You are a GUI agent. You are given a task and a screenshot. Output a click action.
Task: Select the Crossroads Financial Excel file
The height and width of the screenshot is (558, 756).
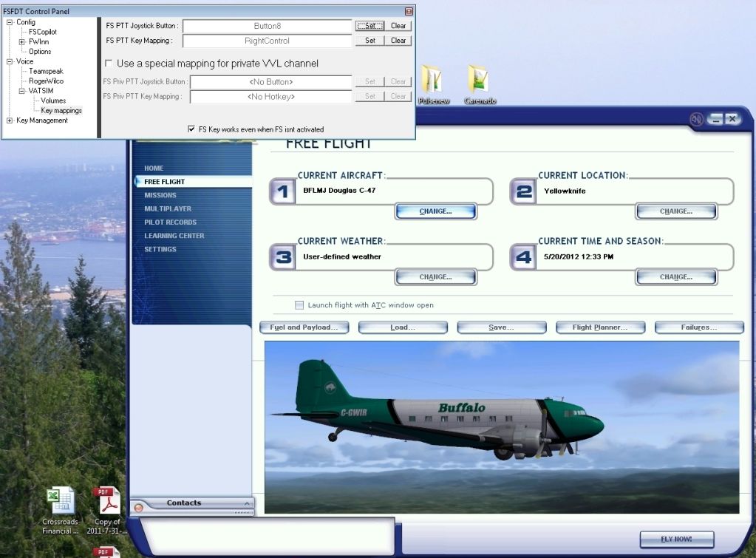tap(61, 511)
